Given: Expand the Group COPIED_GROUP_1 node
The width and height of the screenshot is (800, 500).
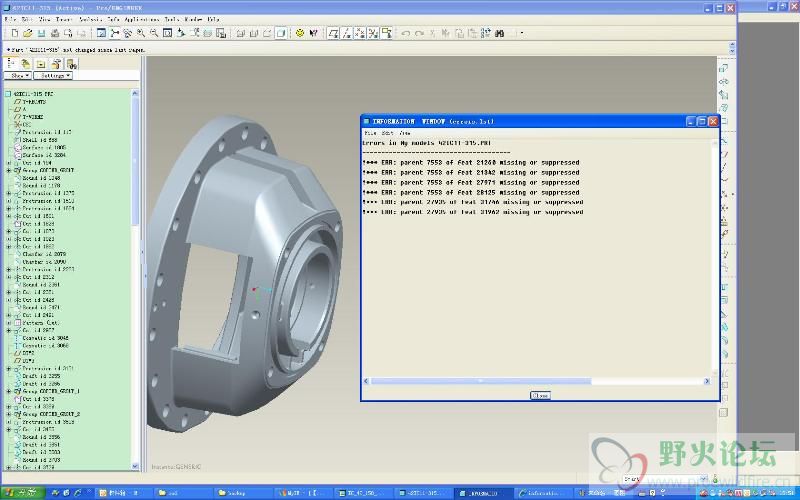Looking at the screenshot, I should point(9,391).
